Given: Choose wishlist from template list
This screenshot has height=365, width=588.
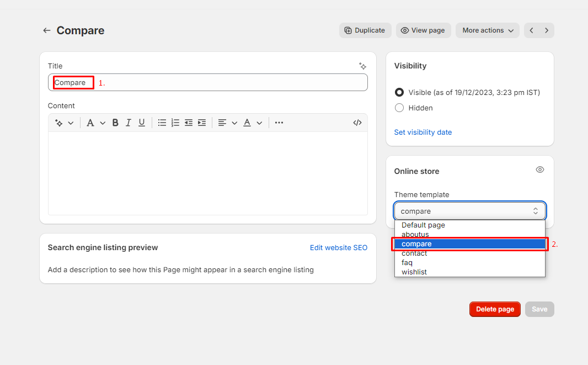Looking at the screenshot, I should click(470, 272).
